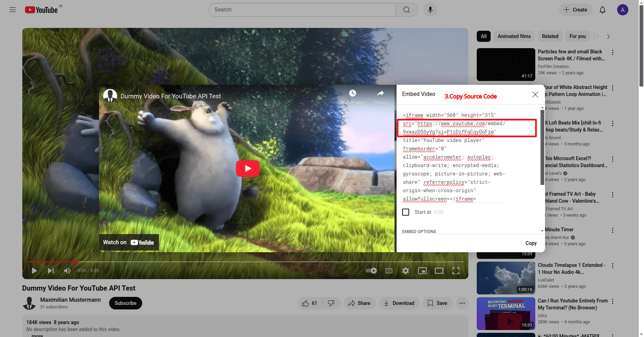
Task: Mute the video volume
Action: pyautogui.click(x=67, y=271)
